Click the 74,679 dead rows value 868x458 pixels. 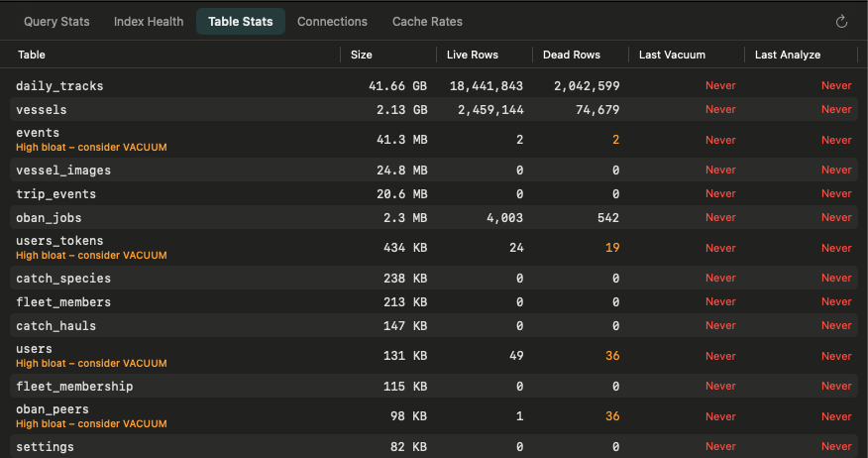(x=597, y=110)
